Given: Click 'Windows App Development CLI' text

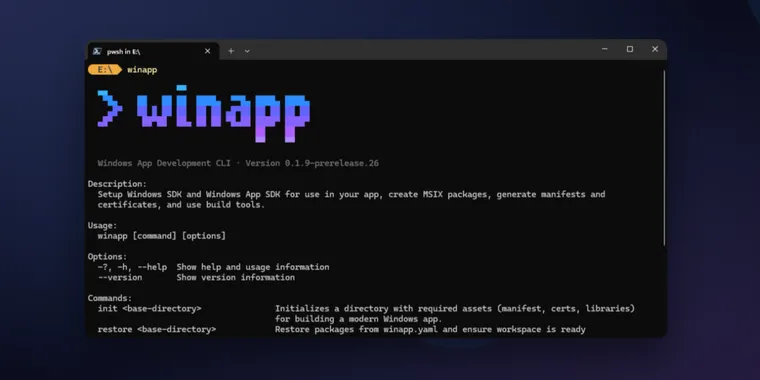Looking at the screenshot, I should pos(164,163).
